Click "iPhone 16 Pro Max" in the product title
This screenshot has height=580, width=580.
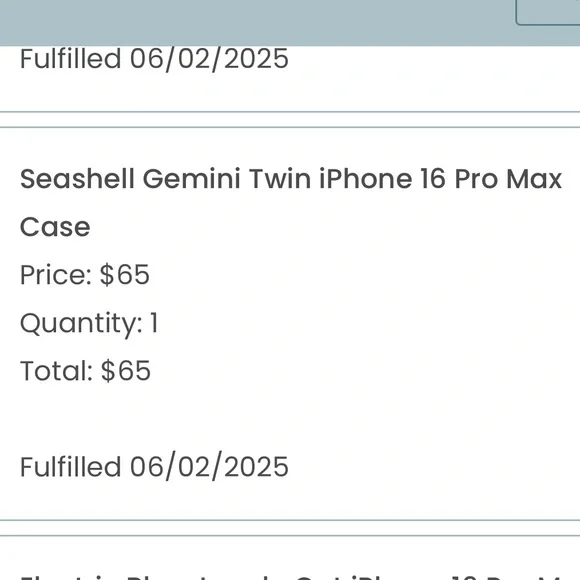[x=441, y=179]
